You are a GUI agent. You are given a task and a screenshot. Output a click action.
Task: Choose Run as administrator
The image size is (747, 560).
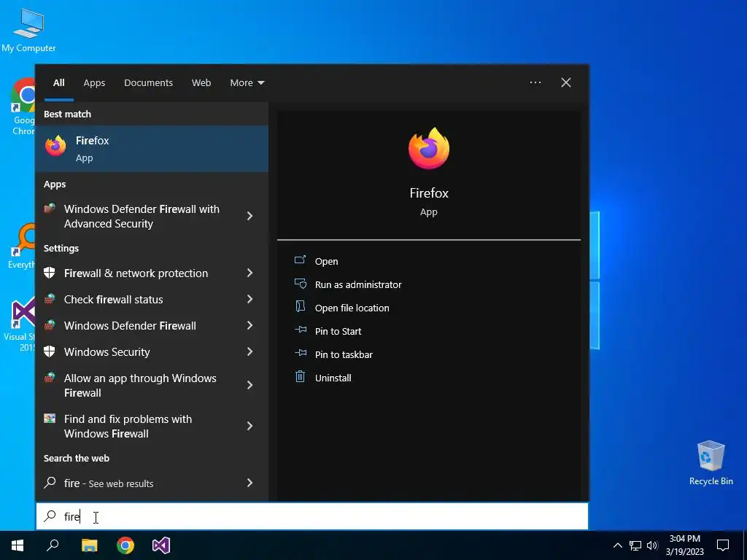click(x=357, y=284)
